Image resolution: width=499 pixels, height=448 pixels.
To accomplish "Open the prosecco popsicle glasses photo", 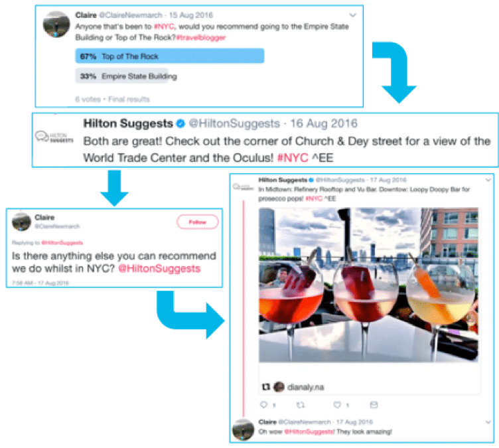I will click(368, 285).
